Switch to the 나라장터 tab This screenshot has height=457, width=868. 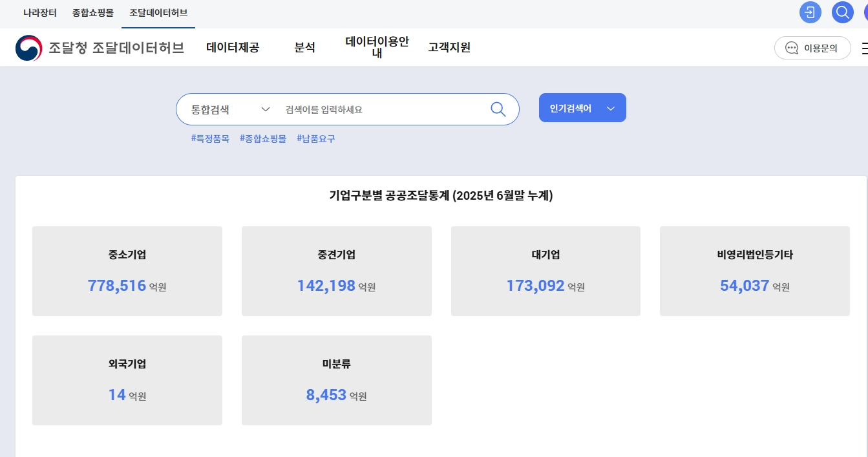(39, 12)
